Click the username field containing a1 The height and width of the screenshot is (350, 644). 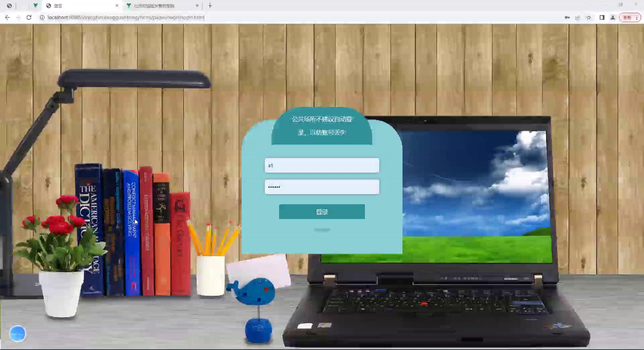coord(322,165)
